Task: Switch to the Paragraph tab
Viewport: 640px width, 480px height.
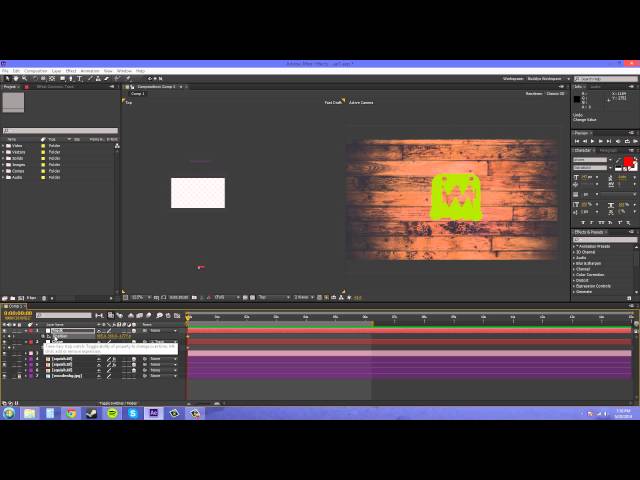Action: pyautogui.click(x=608, y=150)
